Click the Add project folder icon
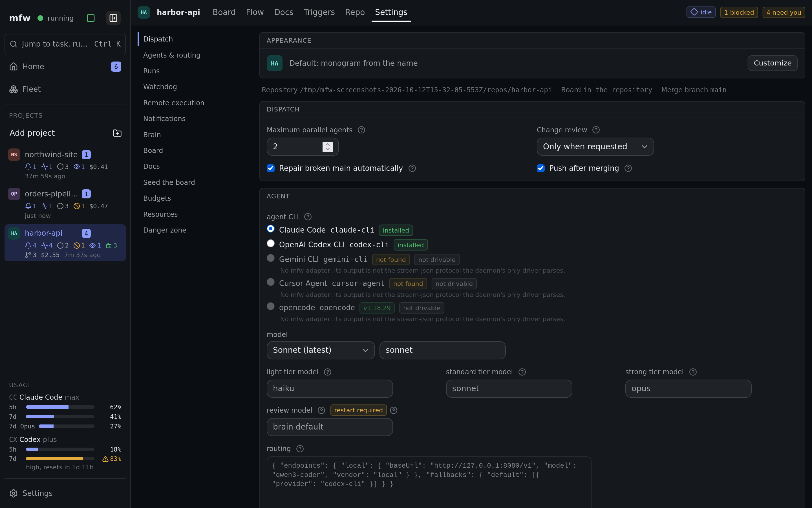The width and height of the screenshot is (812, 508). [x=117, y=133]
